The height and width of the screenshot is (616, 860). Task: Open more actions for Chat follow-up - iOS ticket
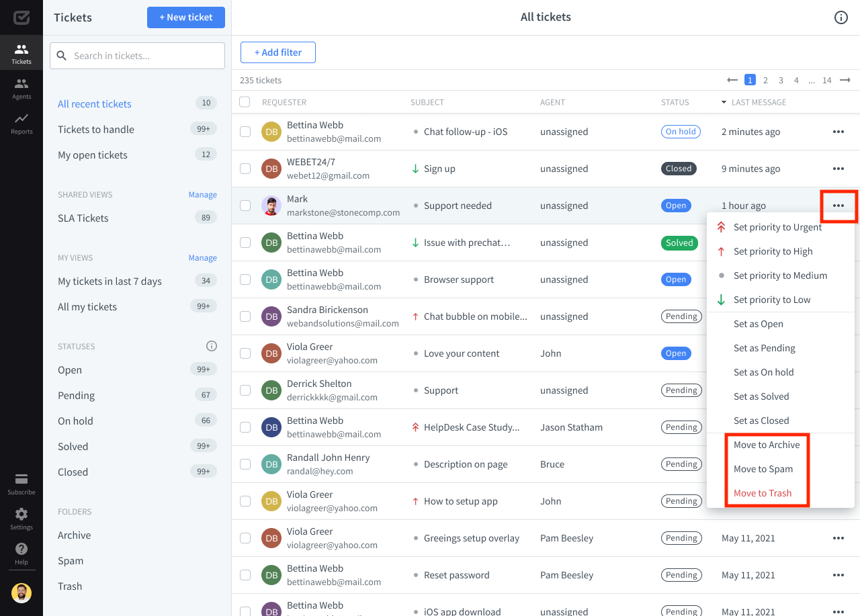(838, 132)
